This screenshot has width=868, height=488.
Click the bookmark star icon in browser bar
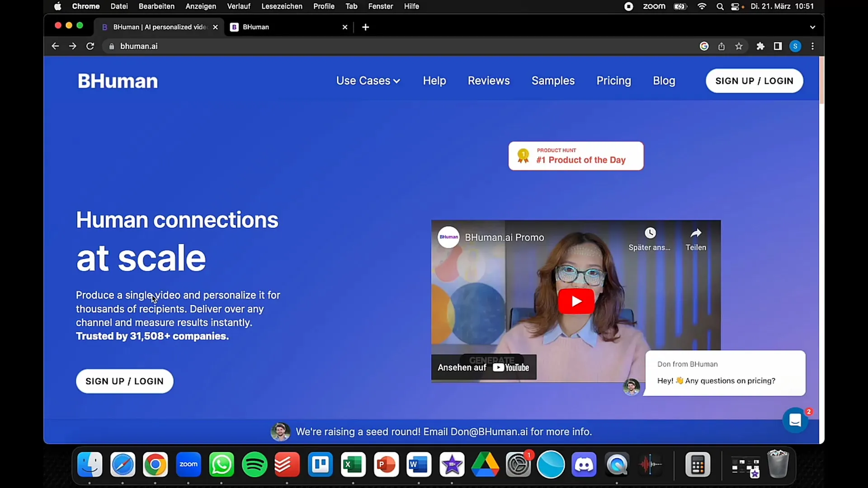(x=739, y=46)
